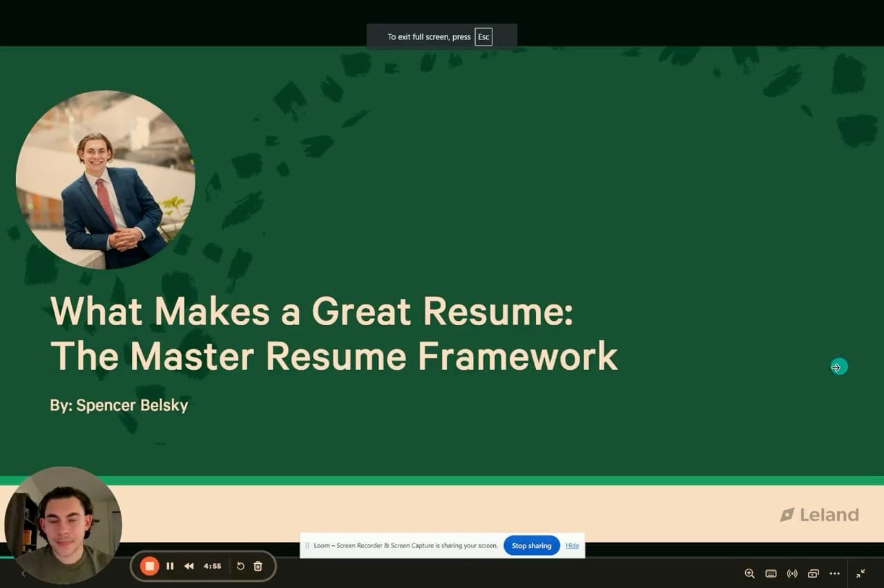Click the Leland logo on the slide
The height and width of the screenshot is (588, 884).
pyautogui.click(x=819, y=515)
